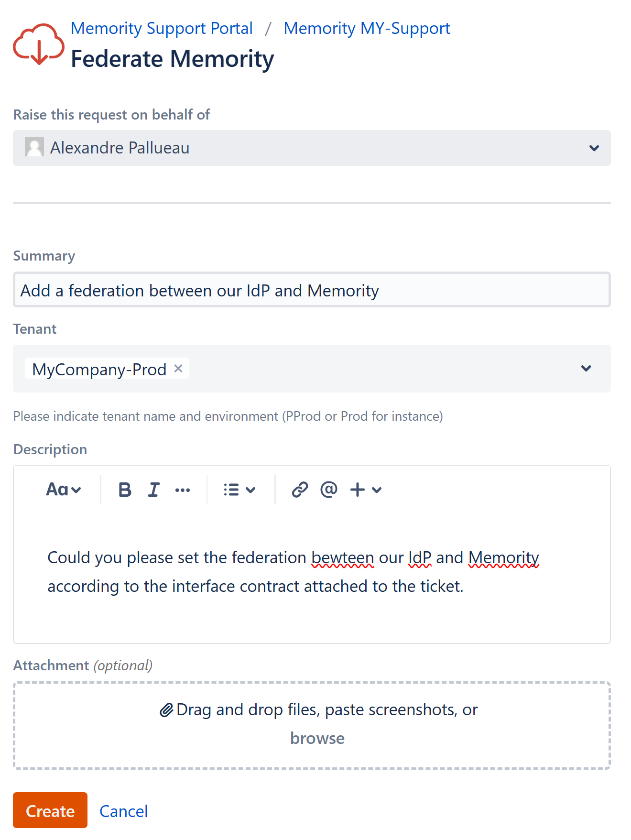Click into the Summary input field
The image size is (631, 840).
(x=312, y=290)
